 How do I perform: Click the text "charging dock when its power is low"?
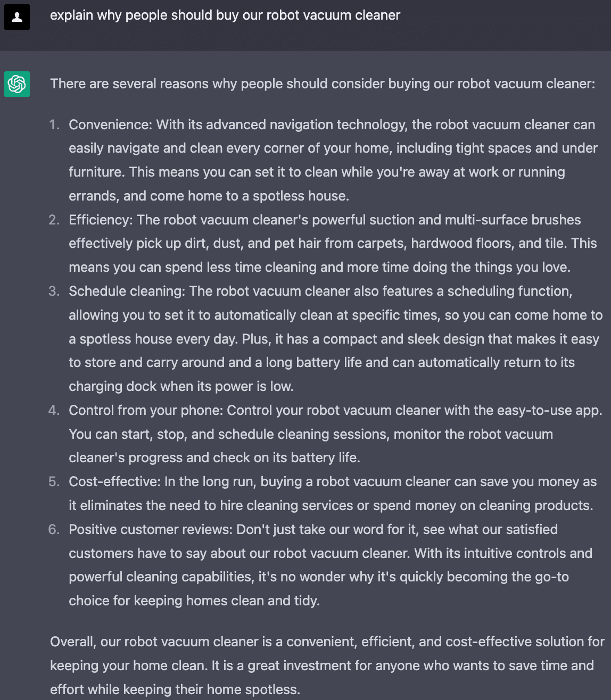click(x=181, y=387)
